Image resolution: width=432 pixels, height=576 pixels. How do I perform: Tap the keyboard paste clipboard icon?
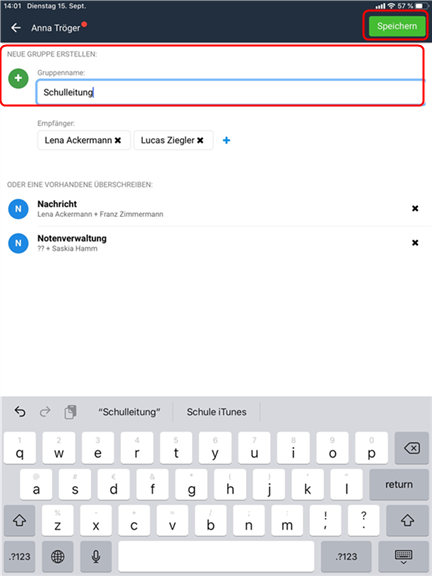[70, 412]
